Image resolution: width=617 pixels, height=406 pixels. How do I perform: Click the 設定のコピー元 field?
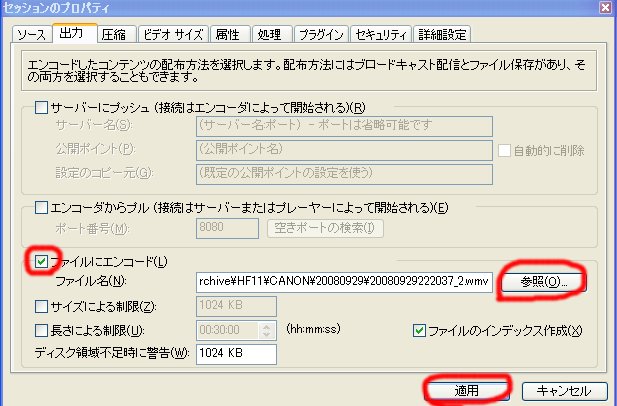coord(344,174)
